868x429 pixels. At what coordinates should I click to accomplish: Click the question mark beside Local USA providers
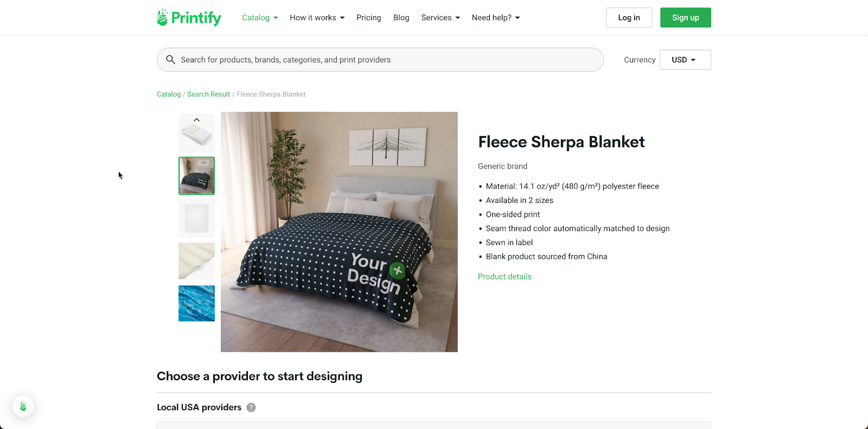pyautogui.click(x=251, y=407)
